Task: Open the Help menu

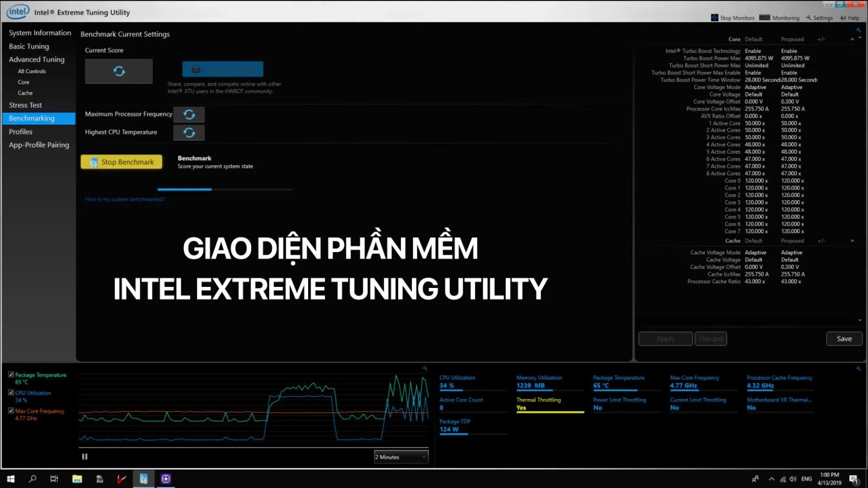Action: pos(850,18)
